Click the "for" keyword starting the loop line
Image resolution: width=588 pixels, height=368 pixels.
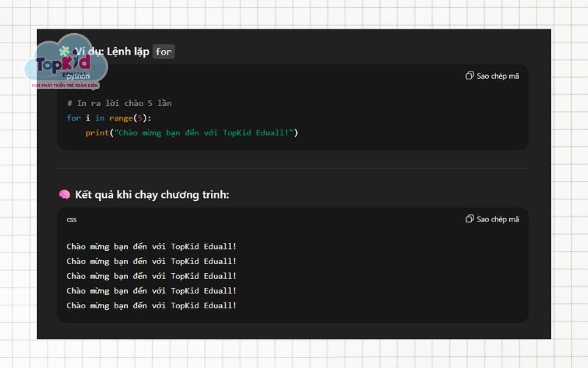(73, 118)
